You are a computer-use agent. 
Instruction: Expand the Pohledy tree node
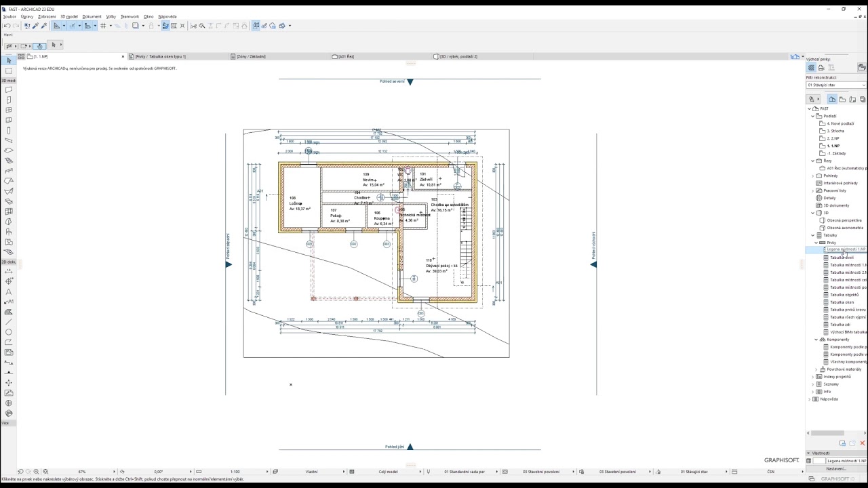point(812,176)
